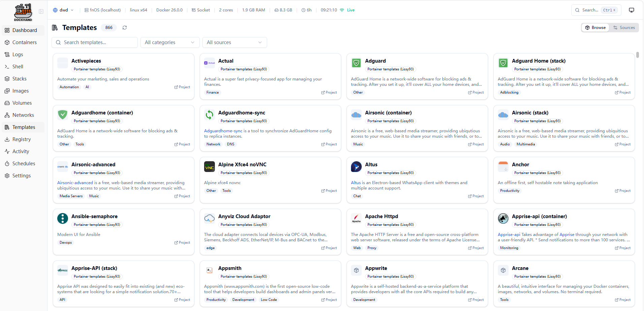Click the 866 templates count badge
This screenshot has width=644, height=311.
(109, 28)
